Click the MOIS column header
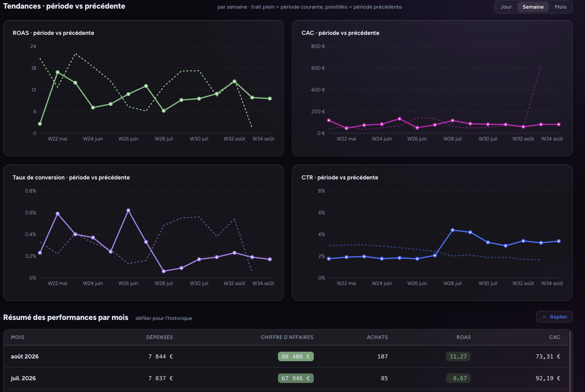This screenshot has width=585, height=392. click(x=18, y=337)
